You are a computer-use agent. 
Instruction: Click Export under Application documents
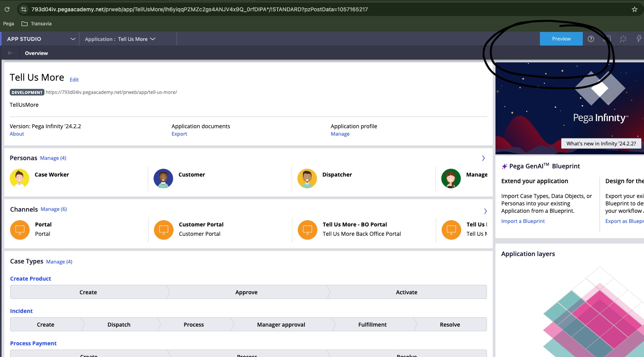(179, 134)
